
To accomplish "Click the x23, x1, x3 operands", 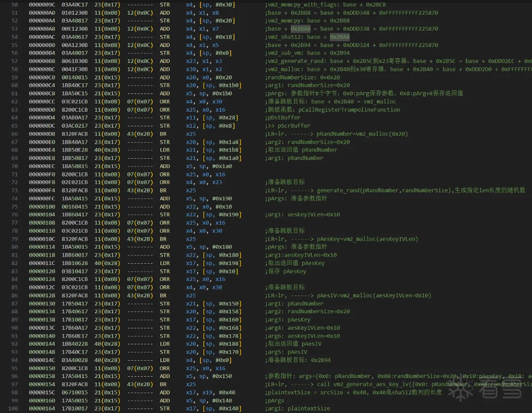I will point(204,61).
